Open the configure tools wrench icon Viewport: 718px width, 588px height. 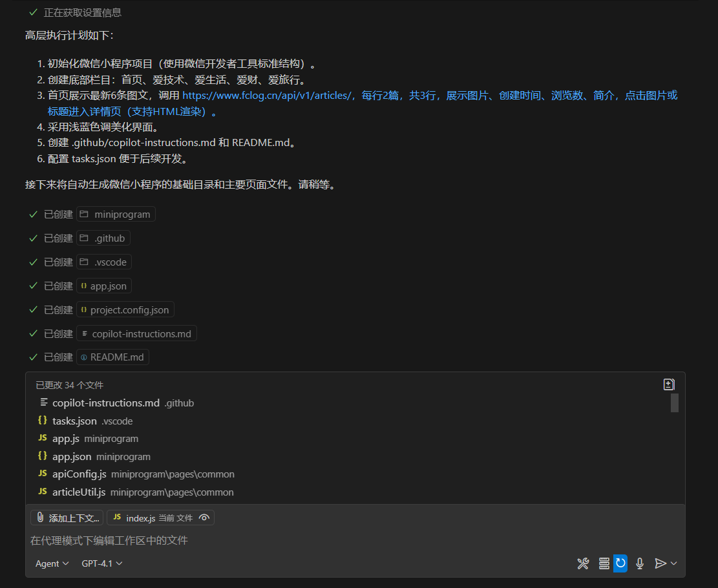coord(583,563)
